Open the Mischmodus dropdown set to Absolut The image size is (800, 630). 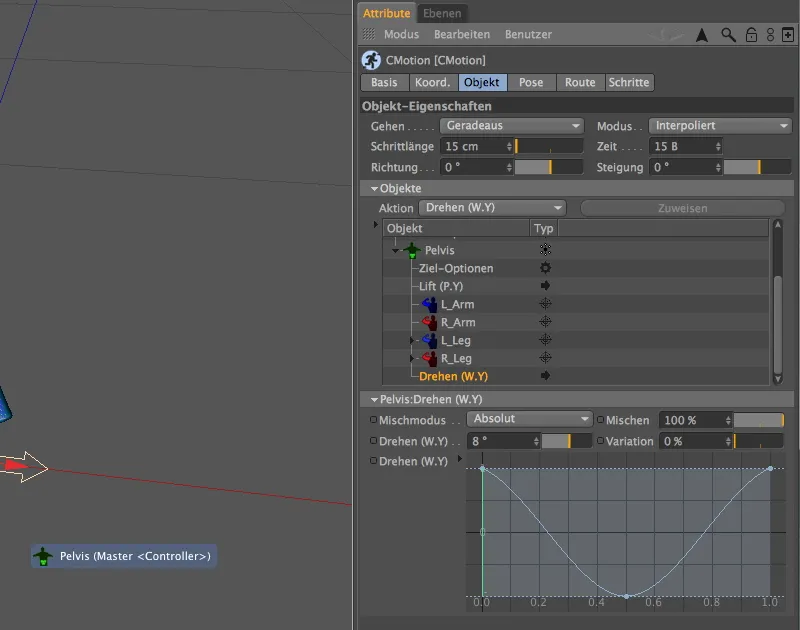pyautogui.click(x=529, y=419)
